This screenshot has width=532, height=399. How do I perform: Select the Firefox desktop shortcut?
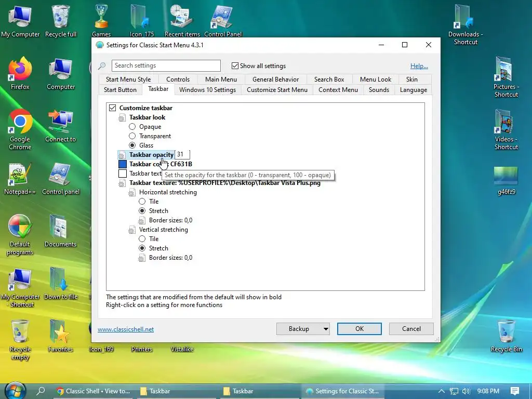20,74
